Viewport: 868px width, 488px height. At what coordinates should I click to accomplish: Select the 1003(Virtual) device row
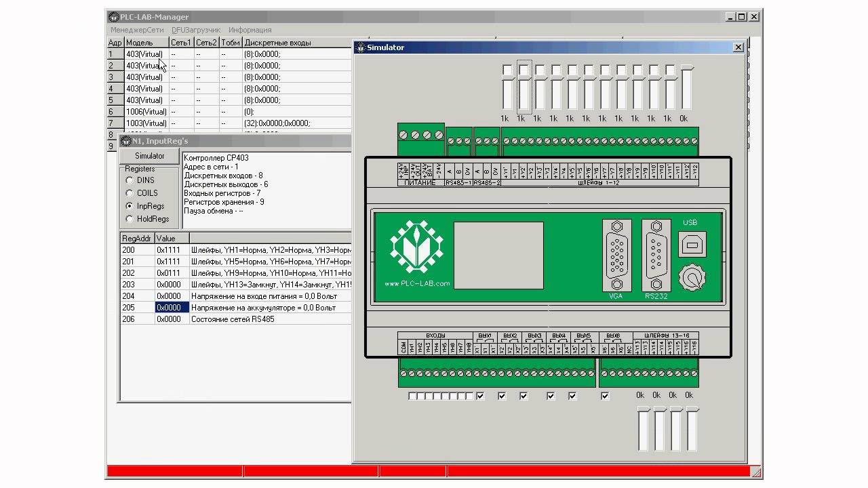click(230, 123)
